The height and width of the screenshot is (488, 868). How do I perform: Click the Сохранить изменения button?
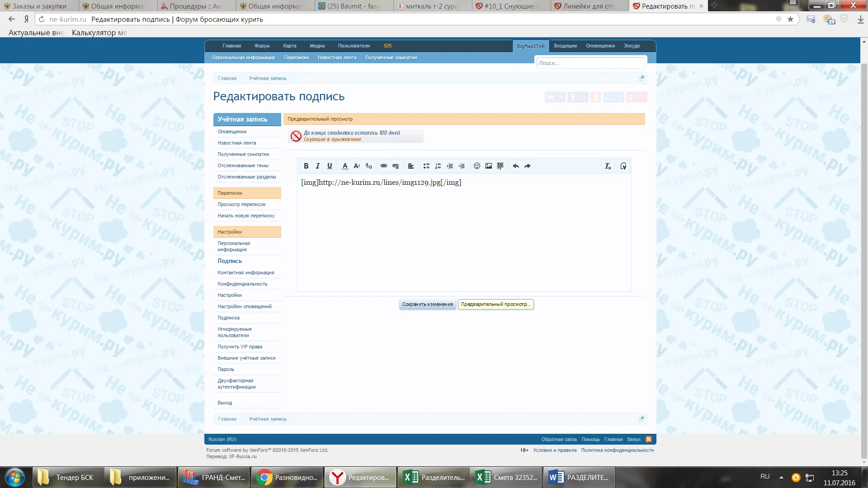427,305
